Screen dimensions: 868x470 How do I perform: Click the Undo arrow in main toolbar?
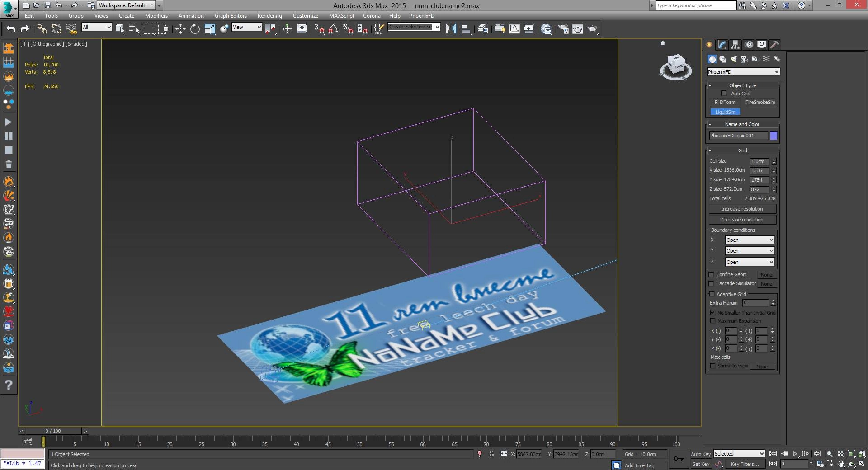(11, 29)
